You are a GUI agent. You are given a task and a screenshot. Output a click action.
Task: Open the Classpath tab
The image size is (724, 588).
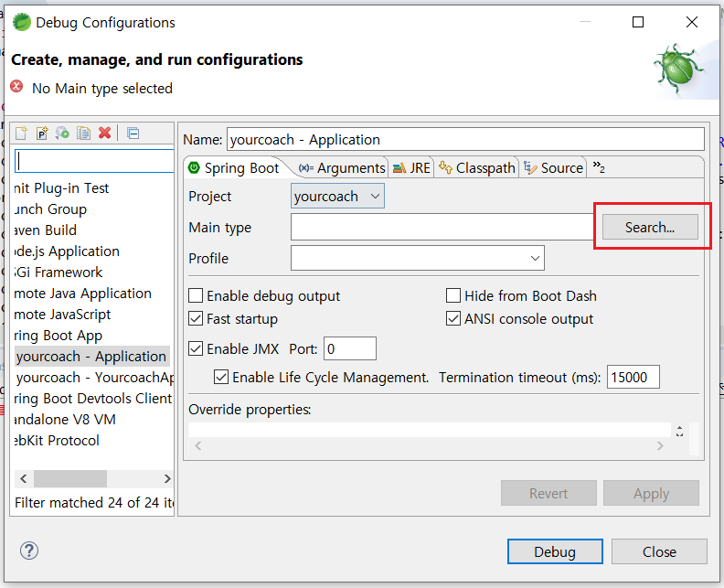pyautogui.click(x=477, y=168)
